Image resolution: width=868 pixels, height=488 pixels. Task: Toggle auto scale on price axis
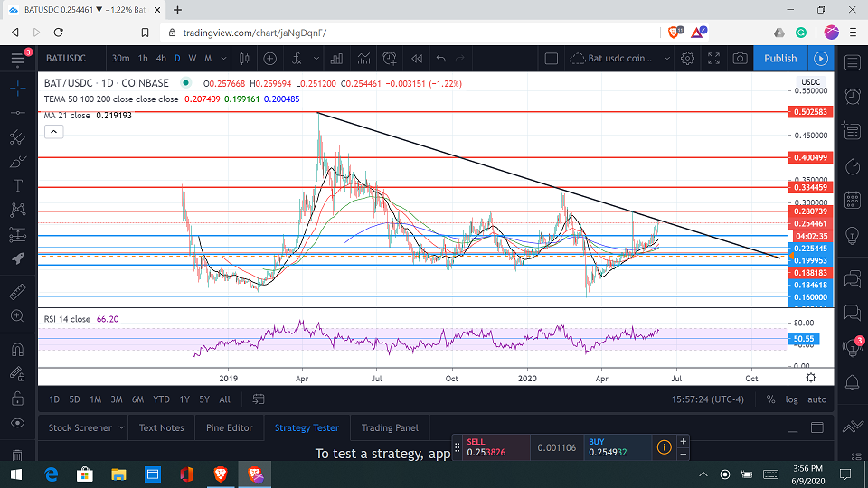817,399
